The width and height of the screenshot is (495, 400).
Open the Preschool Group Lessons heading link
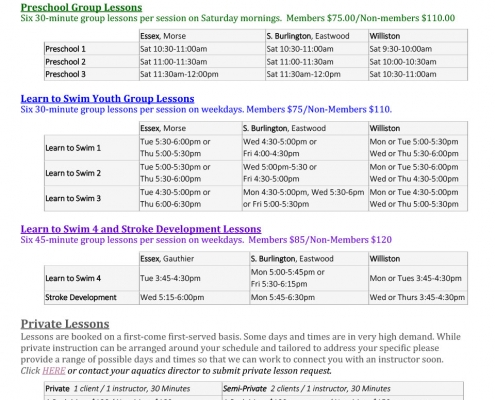(81, 7)
